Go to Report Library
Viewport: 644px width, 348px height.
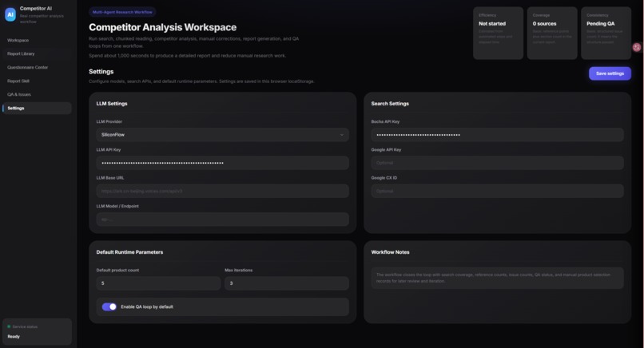[x=37, y=53]
